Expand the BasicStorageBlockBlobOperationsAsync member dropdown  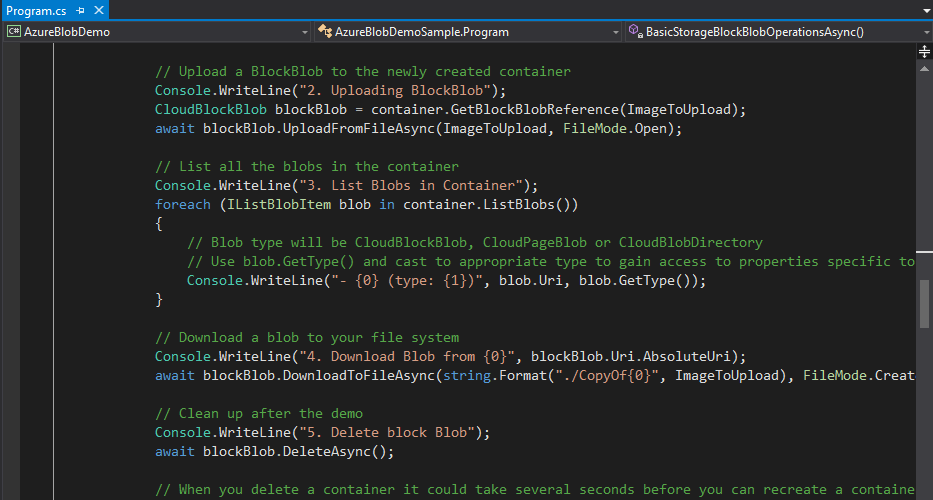pos(923,31)
